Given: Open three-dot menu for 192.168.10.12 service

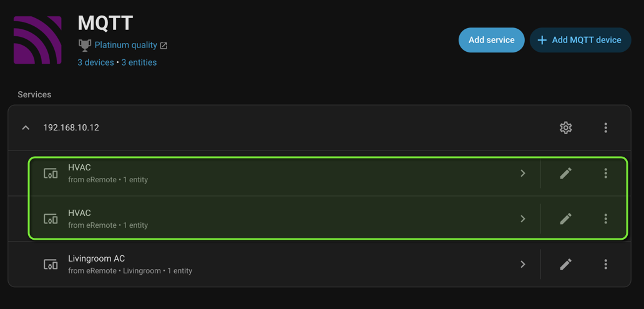Looking at the screenshot, I should (605, 127).
